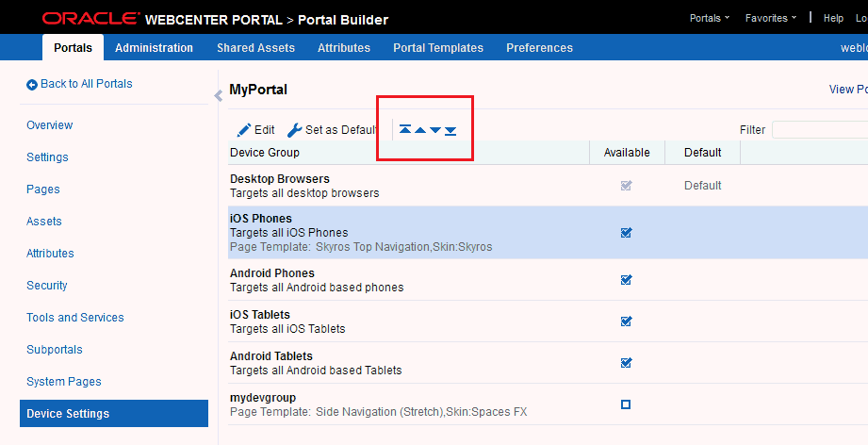The image size is (868, 445).
Task: Click 'Targets all Android based phones' text
Action: click(x=318, y=288)
